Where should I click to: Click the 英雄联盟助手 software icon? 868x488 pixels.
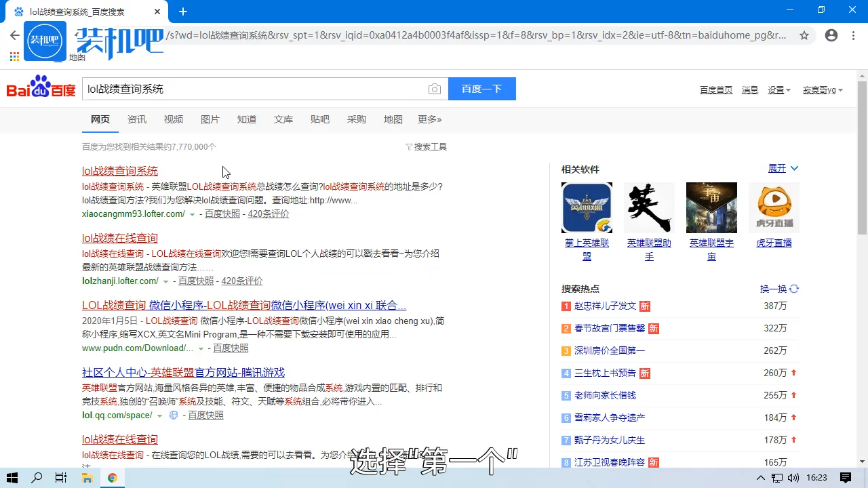[649, 207]
